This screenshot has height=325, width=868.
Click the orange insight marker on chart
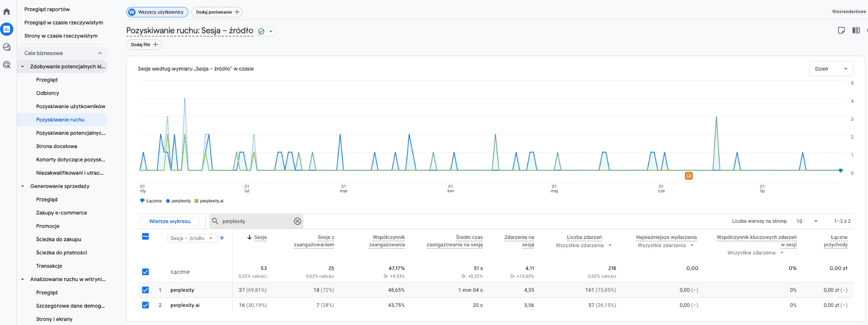coord(689,176)
